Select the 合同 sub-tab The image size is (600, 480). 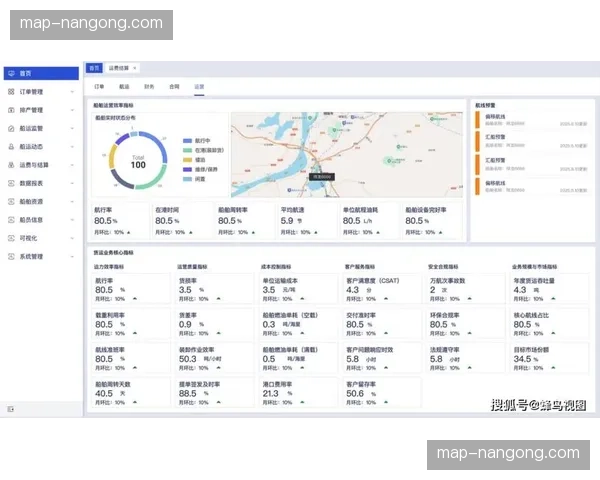point(174,87)
